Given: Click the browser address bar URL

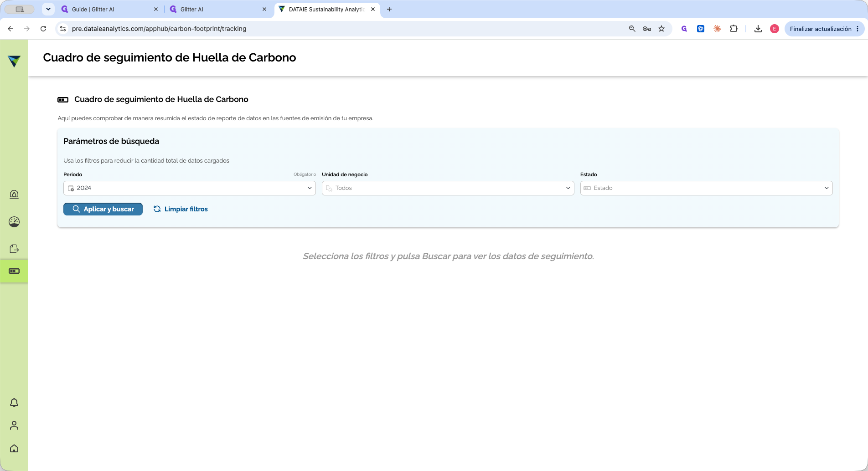Looking at the screenshot, I should click(x=159, y=29).
